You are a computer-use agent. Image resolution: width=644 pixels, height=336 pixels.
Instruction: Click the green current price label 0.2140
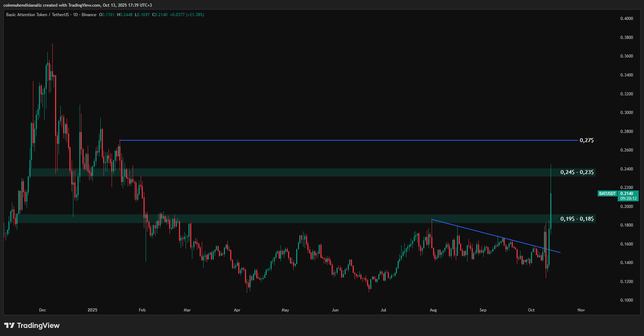tap(628, 193)
